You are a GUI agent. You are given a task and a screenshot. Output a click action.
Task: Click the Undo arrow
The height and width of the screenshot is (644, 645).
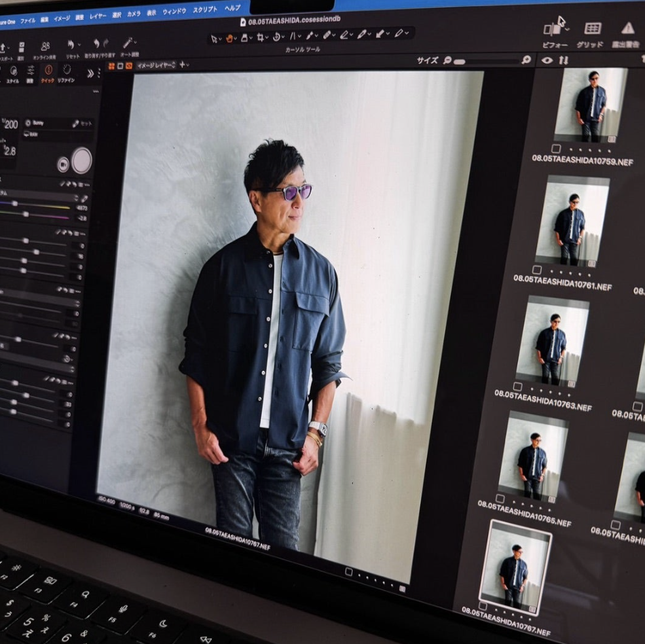click(96, 43)
